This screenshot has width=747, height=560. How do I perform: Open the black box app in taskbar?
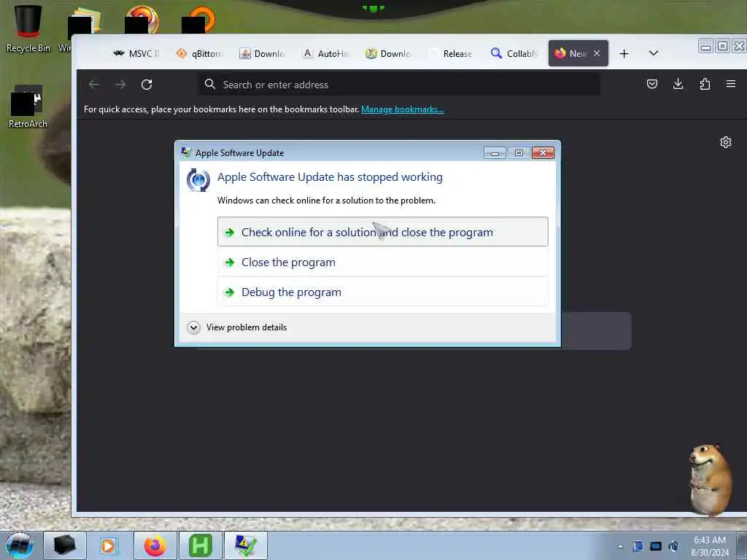coord(65,545)
